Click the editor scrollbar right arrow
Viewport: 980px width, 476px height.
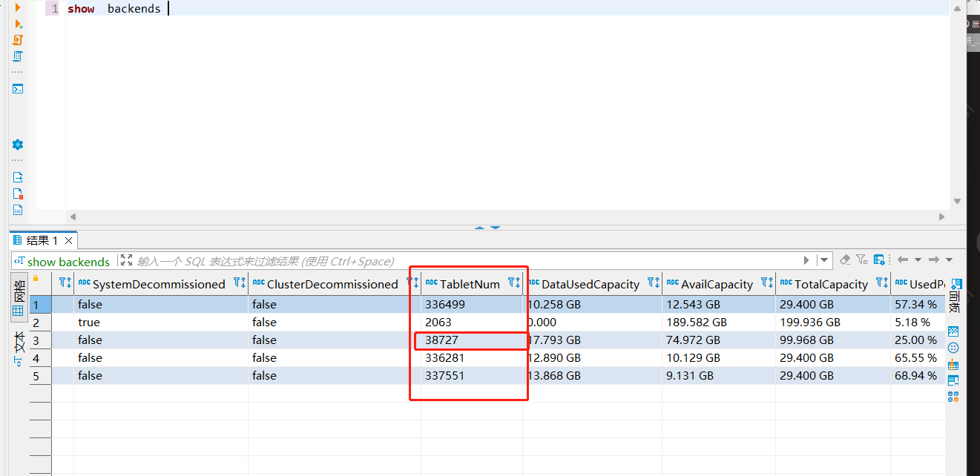pos(942,217)
